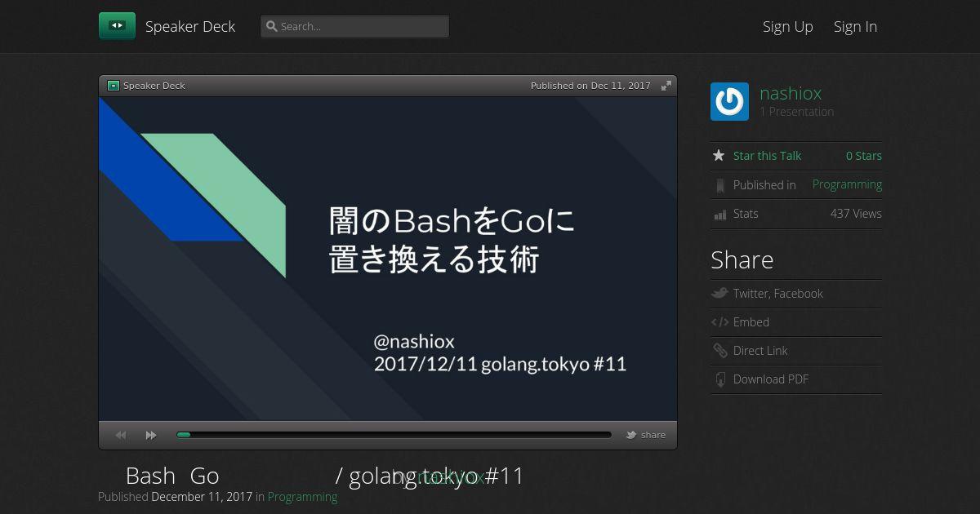The width and height of the screenshot is (980, 514).
Task: Click the 1 Presentation text under nashiox
Action: pos(797,112)
